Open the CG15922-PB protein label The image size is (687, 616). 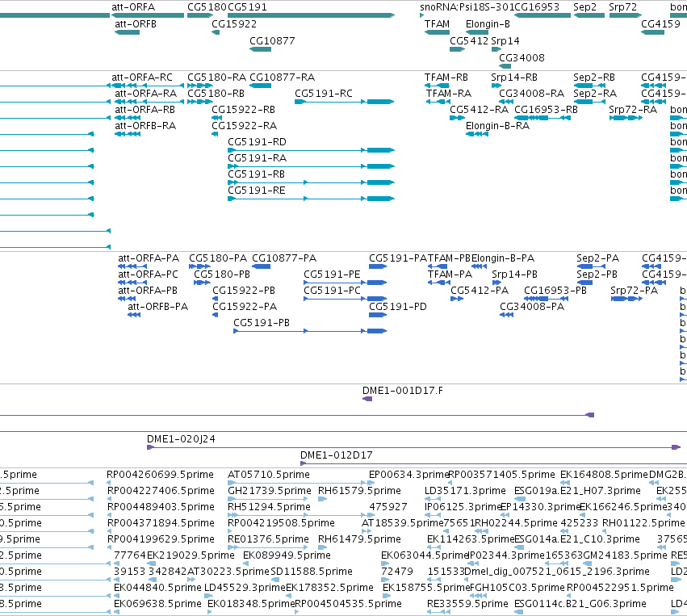(244, 291)
